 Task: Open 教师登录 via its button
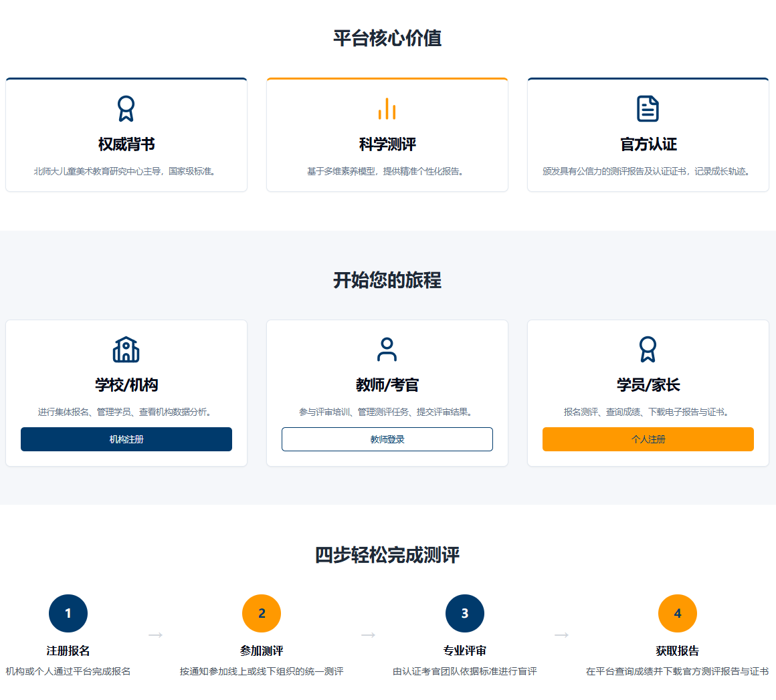[x=387, y=439]
